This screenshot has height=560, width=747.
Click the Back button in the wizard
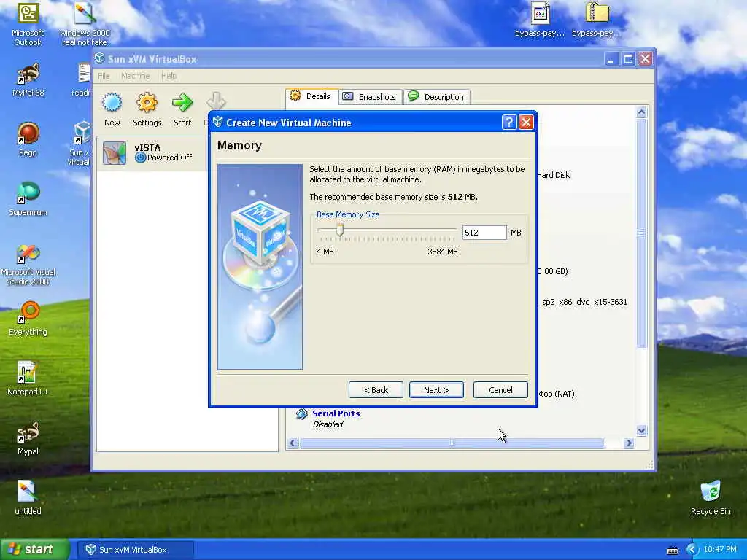[376, 390]
